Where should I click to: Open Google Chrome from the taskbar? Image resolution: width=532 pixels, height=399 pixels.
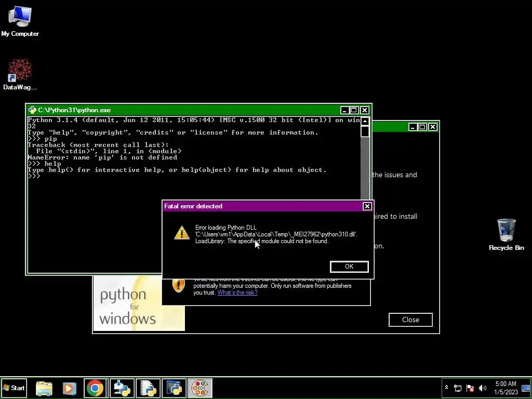point(95,388)
